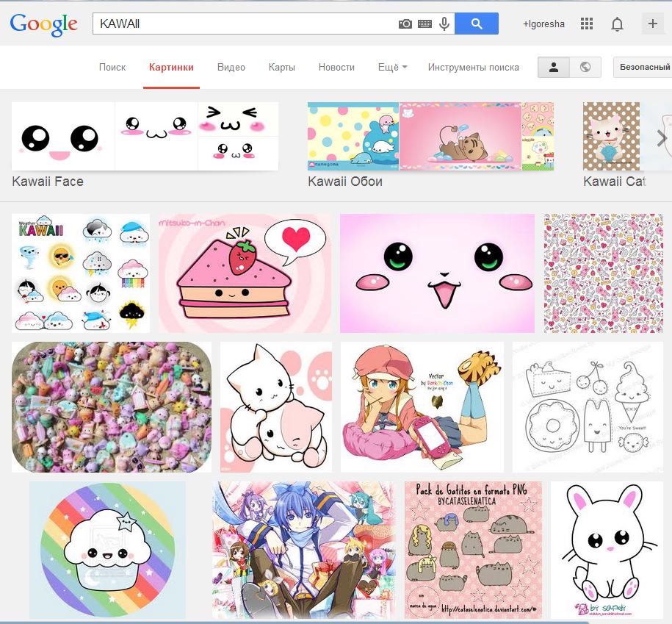Viewport: 672px width, 624px height.
Task: Search by image using camera icon
Action: (405, 24)
